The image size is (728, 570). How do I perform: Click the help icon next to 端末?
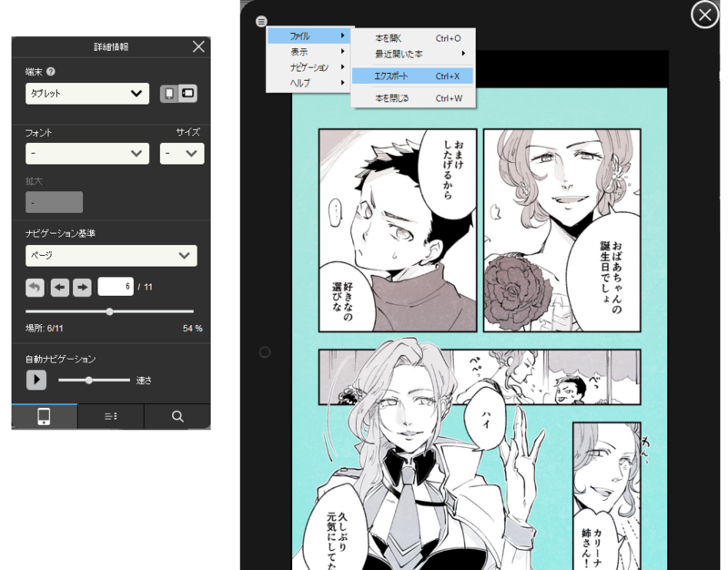[x=51, y=72]
